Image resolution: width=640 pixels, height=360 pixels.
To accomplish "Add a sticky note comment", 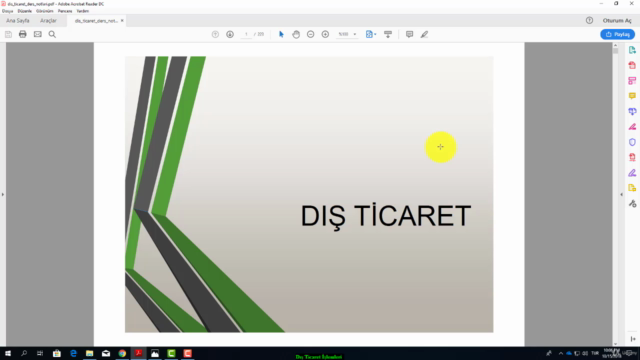I will (409, 34).
